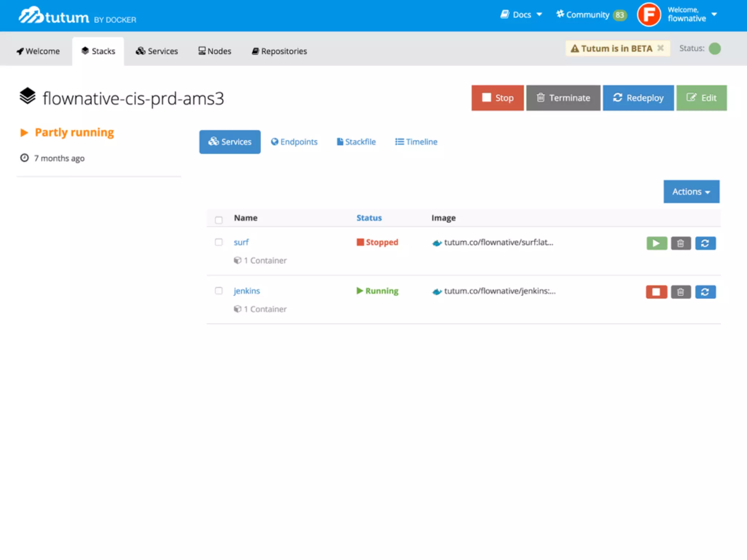Viewport: 747px width, 560px height.
Task: Dismiss the Tutum is in BETA notice
Action: [x=660, y=48]
